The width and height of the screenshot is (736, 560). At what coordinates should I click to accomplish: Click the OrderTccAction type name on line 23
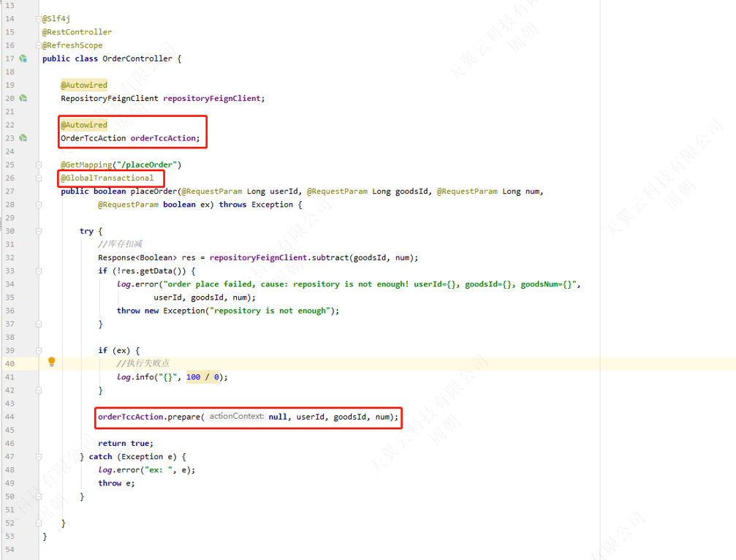[x=94, y=138]
